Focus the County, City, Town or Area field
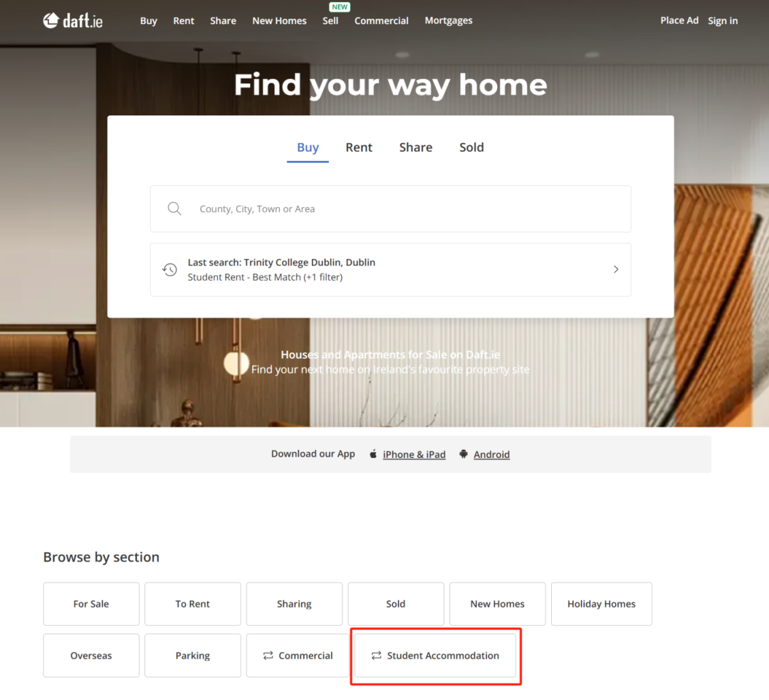The width and height of the screenshot is (769, 700). [x=390, y=209]
